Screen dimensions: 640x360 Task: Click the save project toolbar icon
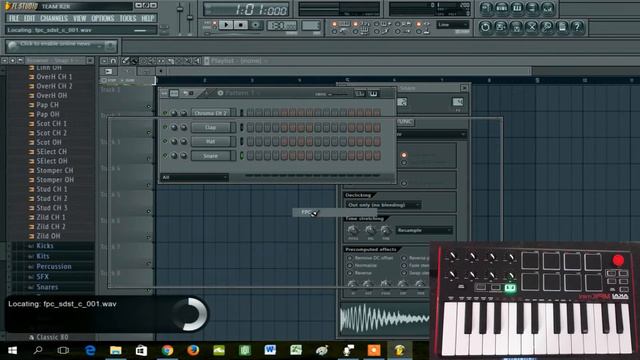tap(500, 27)
